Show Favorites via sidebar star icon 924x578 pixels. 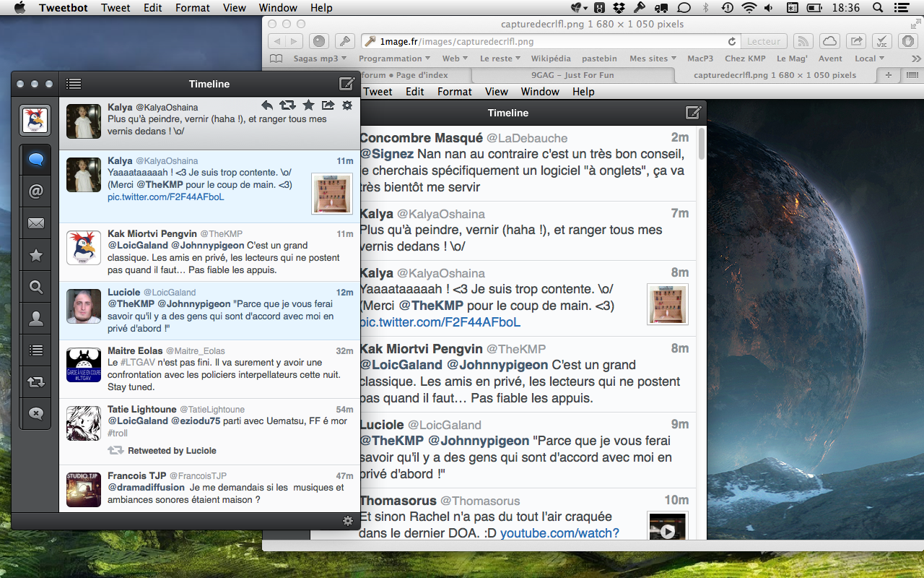coord(36,255)
